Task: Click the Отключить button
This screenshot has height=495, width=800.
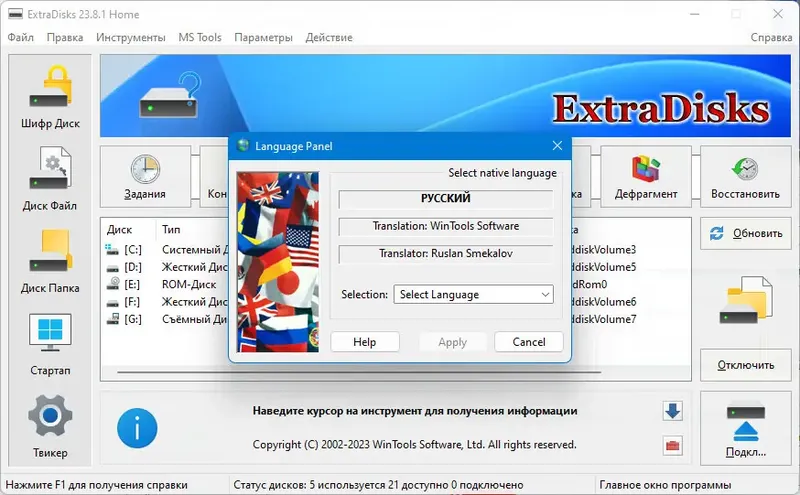Action: coord(745,365)
